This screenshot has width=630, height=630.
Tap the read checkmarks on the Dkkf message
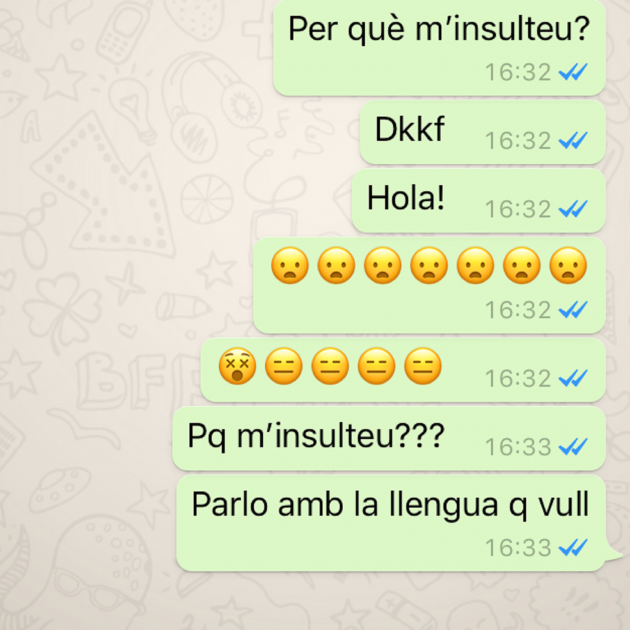tap(573, 140)
